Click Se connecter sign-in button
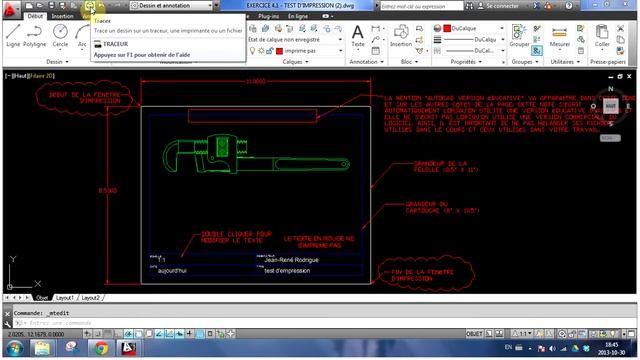640x360 pixels. pyautogui.click(x=498, y=6)
